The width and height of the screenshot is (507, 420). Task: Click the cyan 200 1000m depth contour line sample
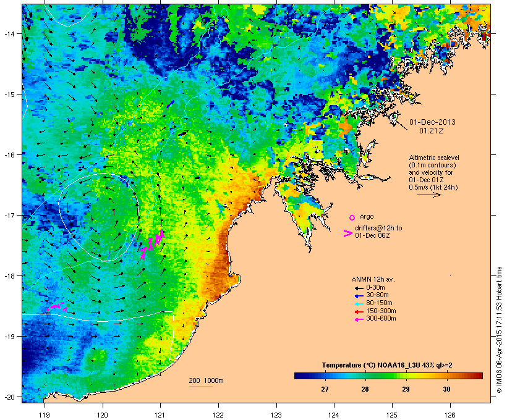[200, 386]
